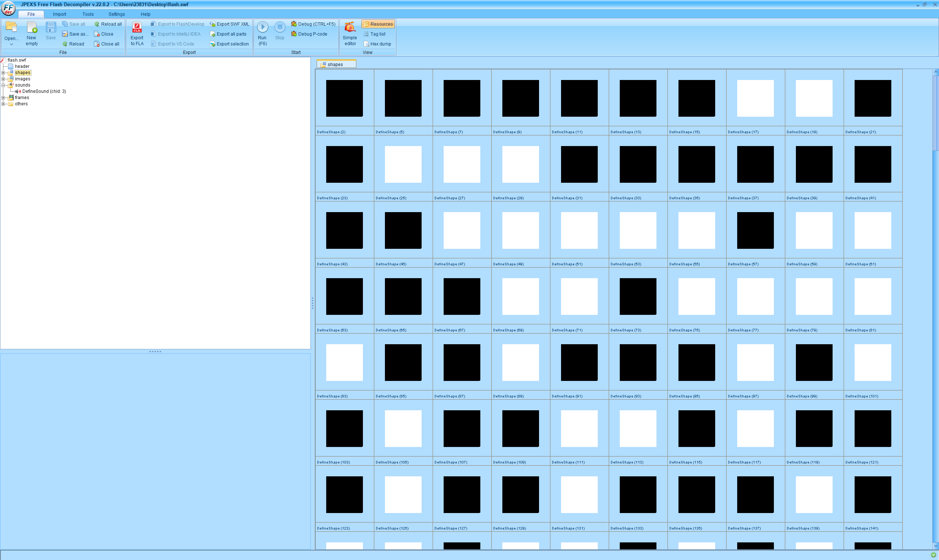The width and height of the screenshot is (939, 560).
Task: Select the sounds folder in tree
Action: coord(23,85)
